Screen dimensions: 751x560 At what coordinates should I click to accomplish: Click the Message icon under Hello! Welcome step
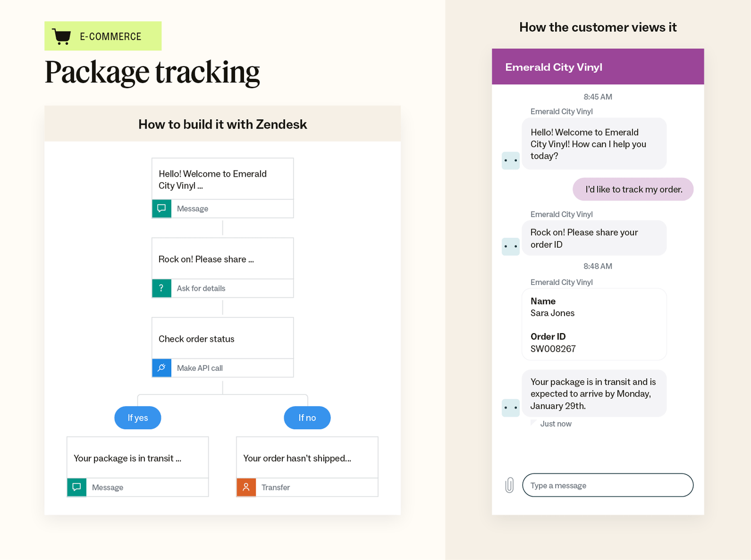(x=161, y=208)
